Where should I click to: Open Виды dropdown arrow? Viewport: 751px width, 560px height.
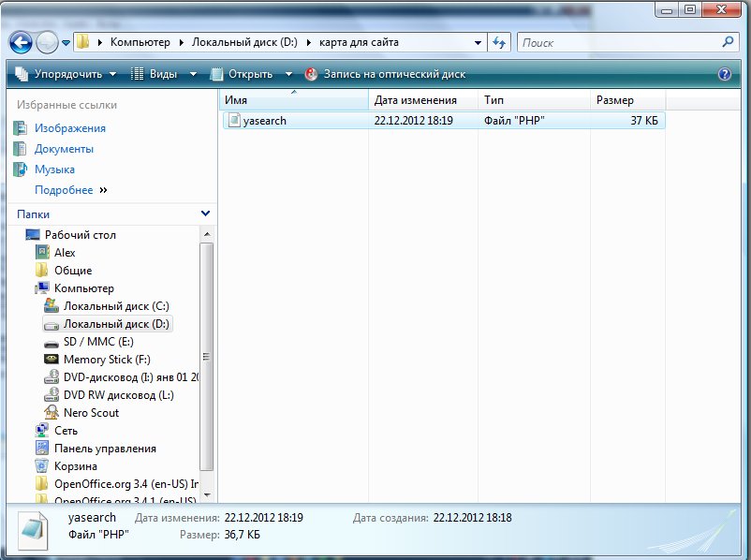[x=193, y=74]
